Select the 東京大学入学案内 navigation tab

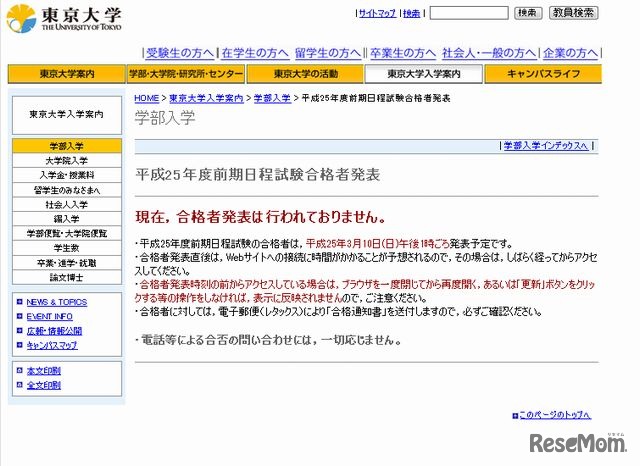pos(424,74)
